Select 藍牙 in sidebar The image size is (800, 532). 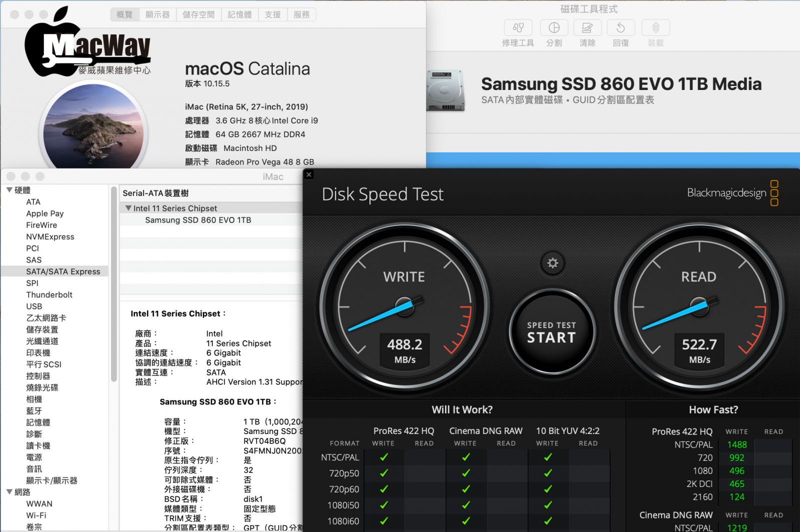coord(34,411)
